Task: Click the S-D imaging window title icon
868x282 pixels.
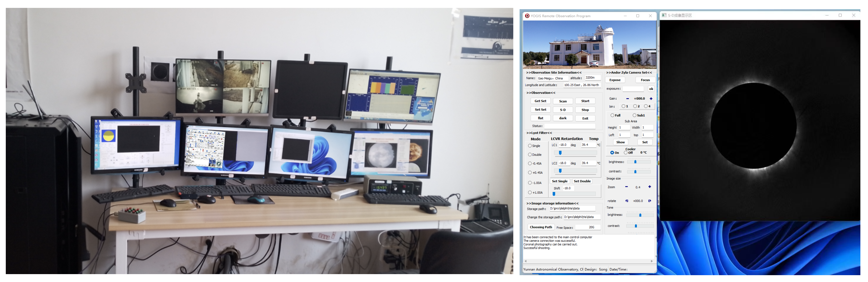Action: [x=663, y=15]
